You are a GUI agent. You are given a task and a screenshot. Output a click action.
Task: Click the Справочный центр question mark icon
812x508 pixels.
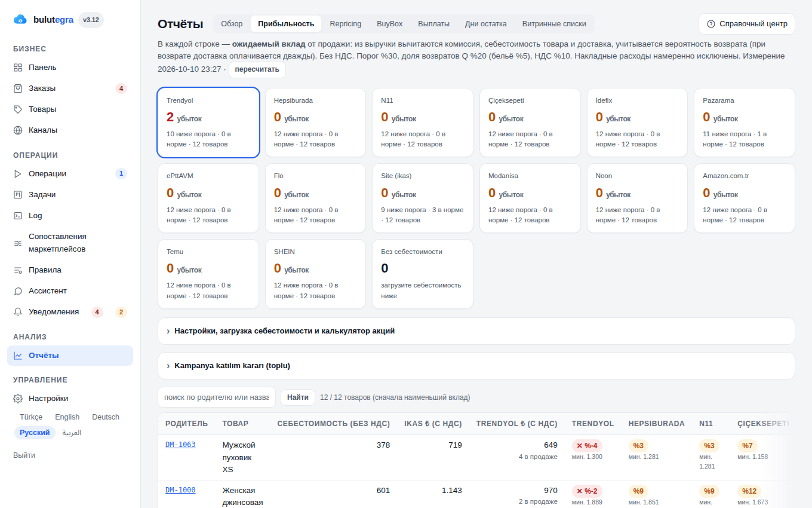[x=710, y=24]
